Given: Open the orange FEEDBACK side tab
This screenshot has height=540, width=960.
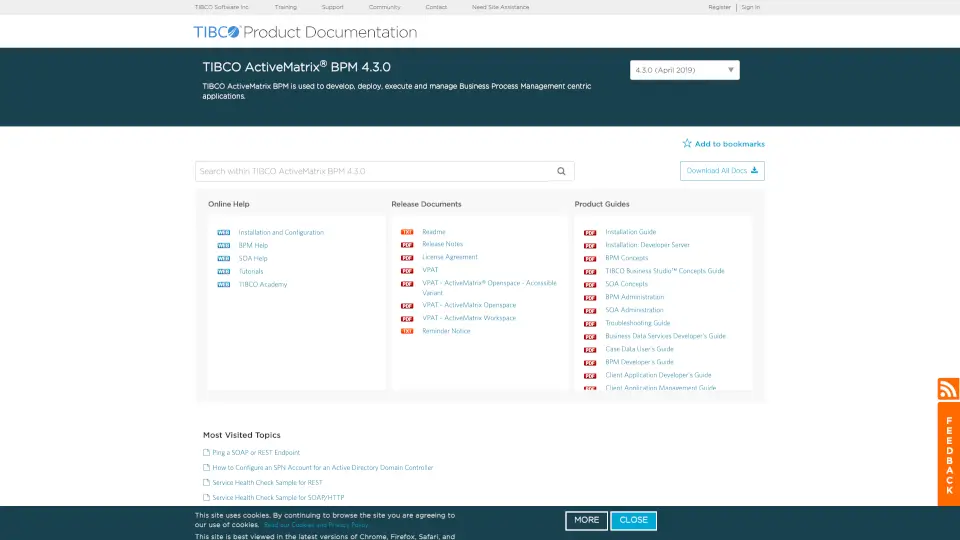Looking at the screenshot, I should pos(948,454).
